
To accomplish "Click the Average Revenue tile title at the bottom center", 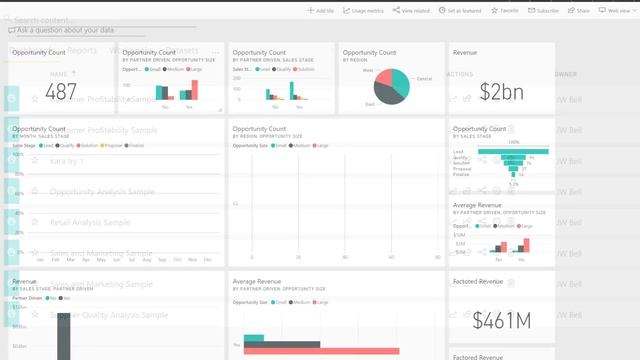I will 257,281.
